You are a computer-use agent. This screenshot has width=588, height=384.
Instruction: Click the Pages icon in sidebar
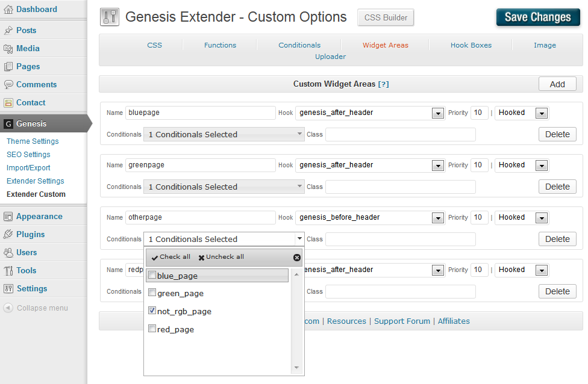(x=8, y=66)
